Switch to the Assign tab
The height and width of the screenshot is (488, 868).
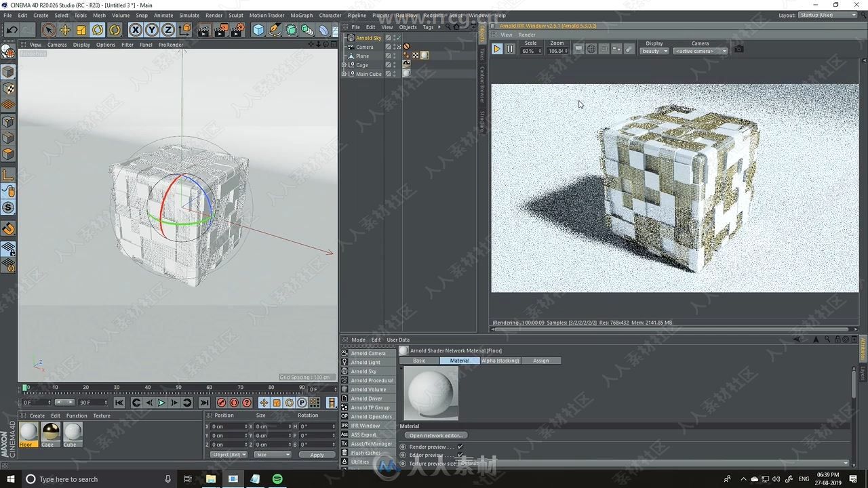540,361
